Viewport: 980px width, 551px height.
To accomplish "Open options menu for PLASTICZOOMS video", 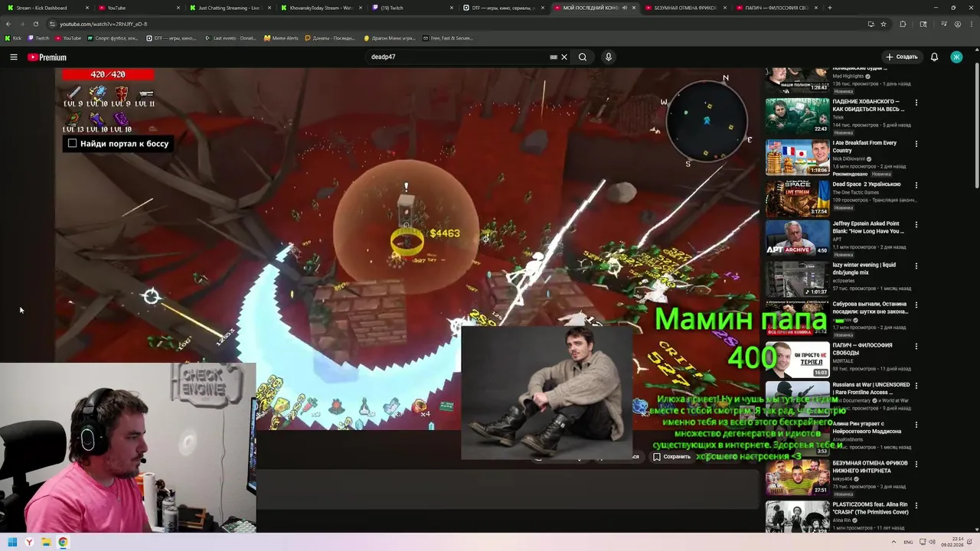I will pyautogui.click(x=916, y=506).
